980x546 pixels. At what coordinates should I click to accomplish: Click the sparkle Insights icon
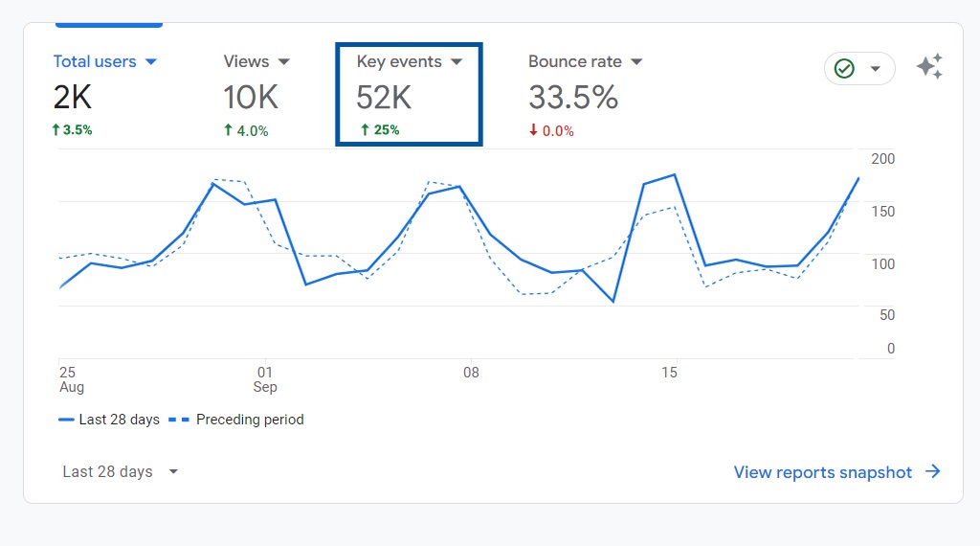[929, 67]
